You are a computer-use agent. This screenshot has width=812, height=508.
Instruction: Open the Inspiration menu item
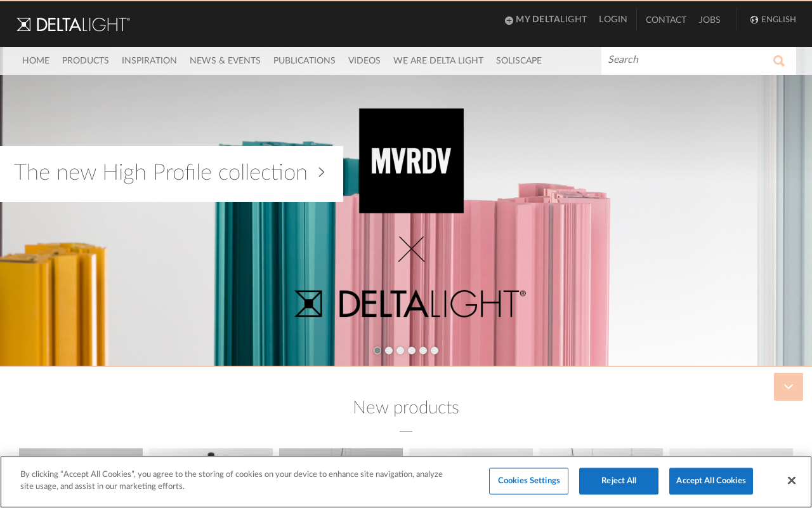click(x=149, y=61)
